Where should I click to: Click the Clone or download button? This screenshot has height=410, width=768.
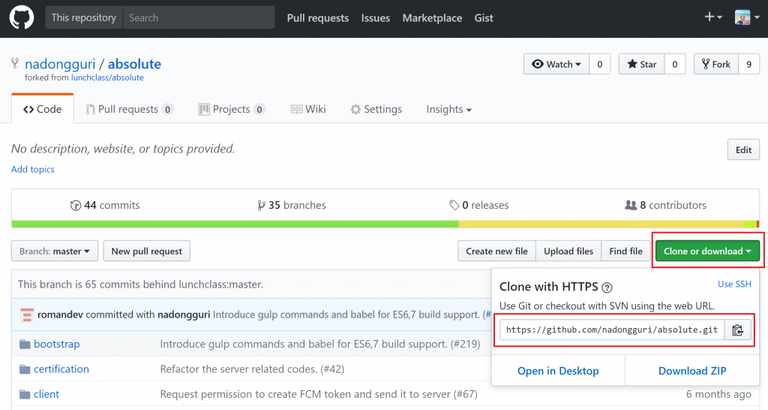708,251
